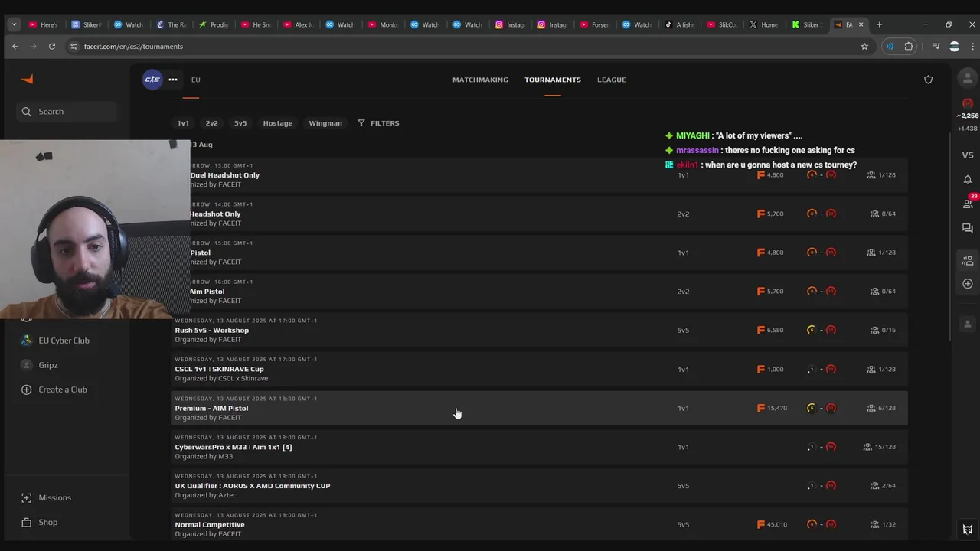980x551 pixels.
Task: Click the FACEIT orange logo
Action: coord(27,80)
